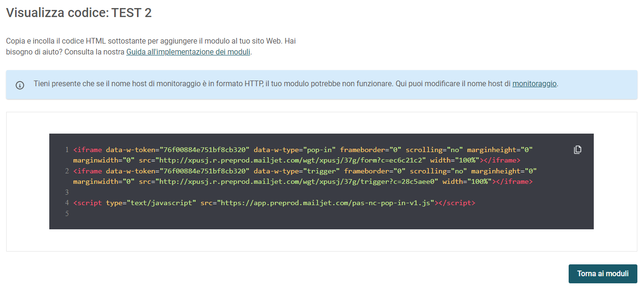Click the info icon in blue banner
The image size is (644, 289).
(20, 85)
